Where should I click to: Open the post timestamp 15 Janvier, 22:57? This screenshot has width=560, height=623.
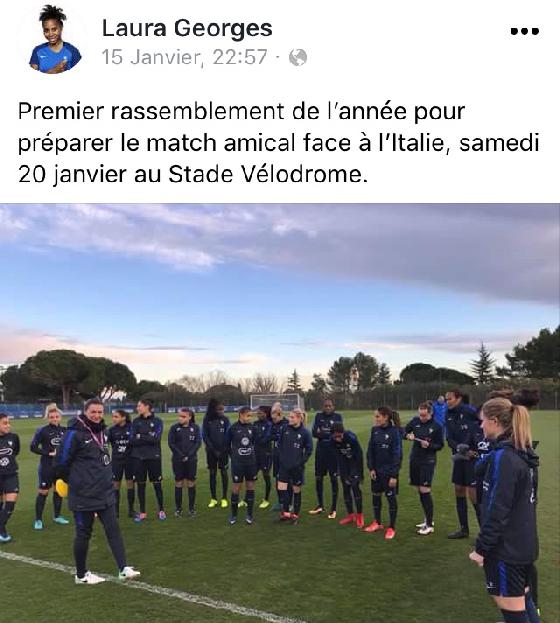[x=184, y=57]
